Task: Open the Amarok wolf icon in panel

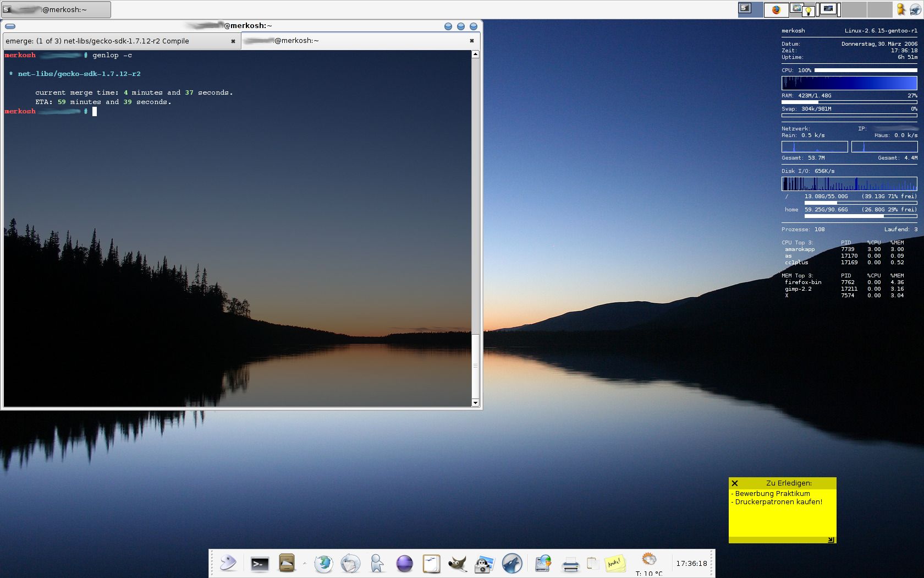Action: tap(512, 564)
